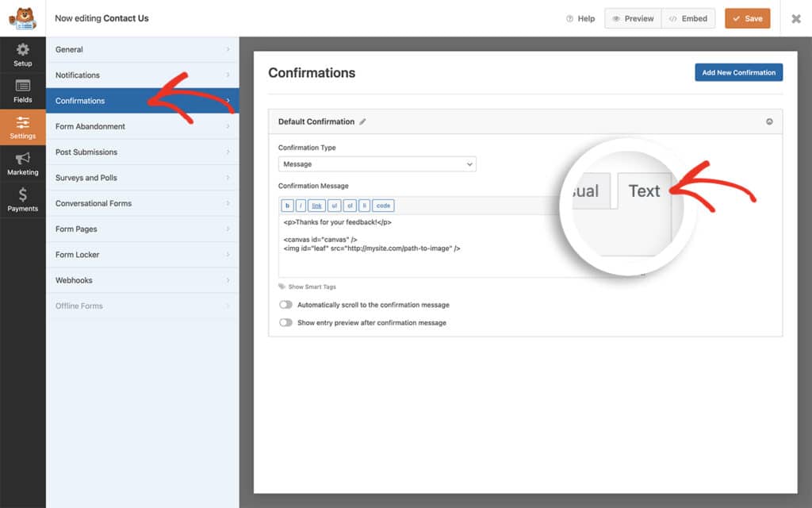Insert code tag with code button
The image size is (812, 508).
pyautogui.click(x=383, y=206)
